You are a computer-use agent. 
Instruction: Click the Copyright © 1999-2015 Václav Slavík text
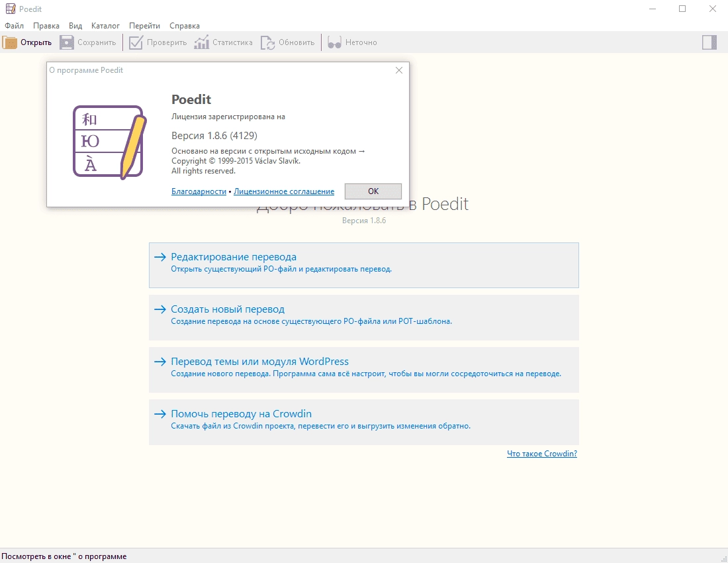[x=236, y=161]
